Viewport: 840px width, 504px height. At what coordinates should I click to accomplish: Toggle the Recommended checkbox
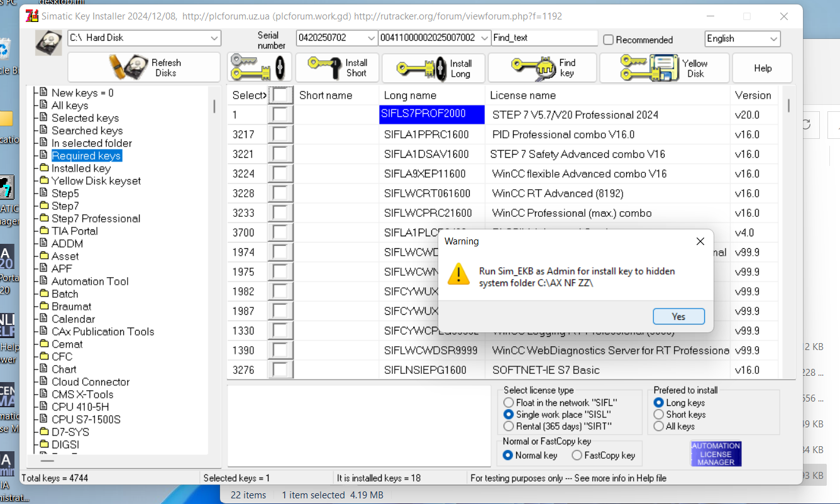(x=608, y=40)
